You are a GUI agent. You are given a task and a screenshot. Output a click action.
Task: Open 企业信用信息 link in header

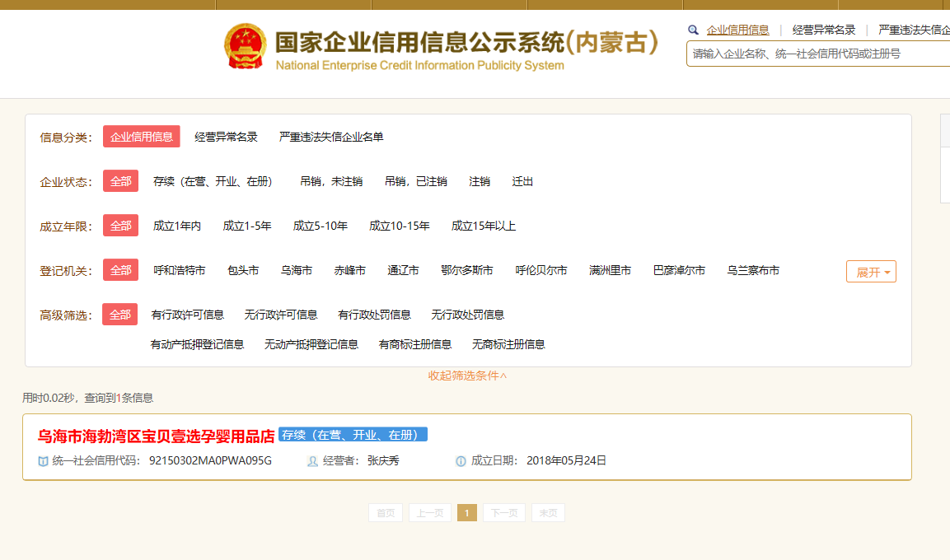click(737, 30)
